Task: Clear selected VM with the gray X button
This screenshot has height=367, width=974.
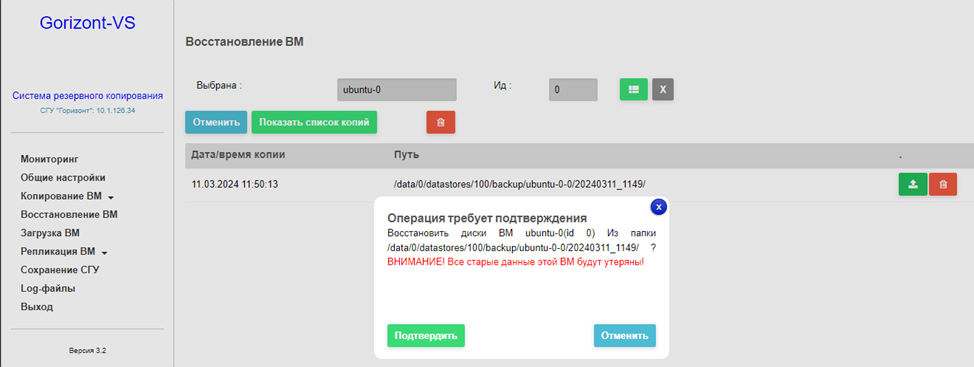Action: click(x=663, y=89)
